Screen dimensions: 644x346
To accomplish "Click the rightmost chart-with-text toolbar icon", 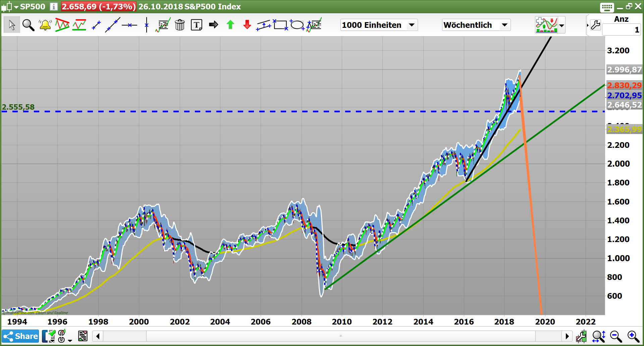I will [x=314, y=25].
